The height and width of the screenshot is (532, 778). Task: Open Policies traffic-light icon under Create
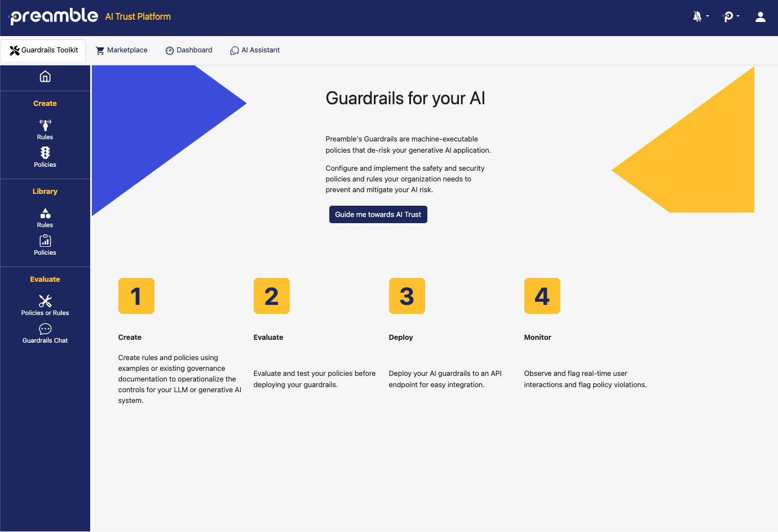(45, 157)
